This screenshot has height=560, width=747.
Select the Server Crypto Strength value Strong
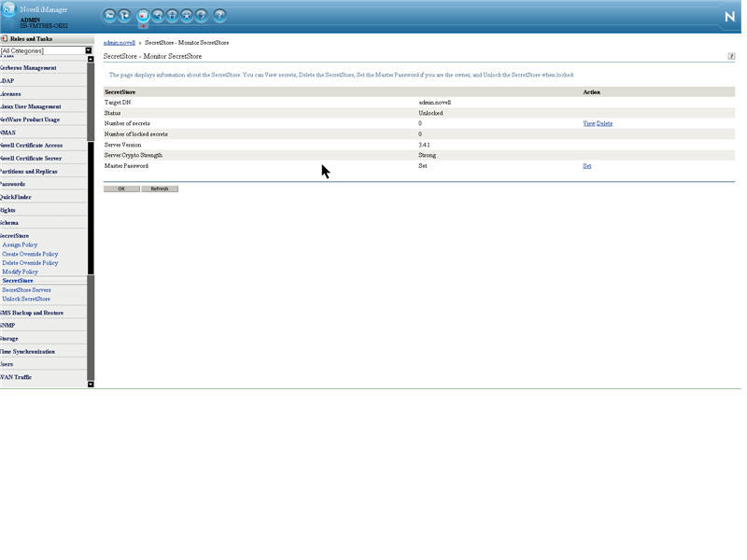[428, 155]
